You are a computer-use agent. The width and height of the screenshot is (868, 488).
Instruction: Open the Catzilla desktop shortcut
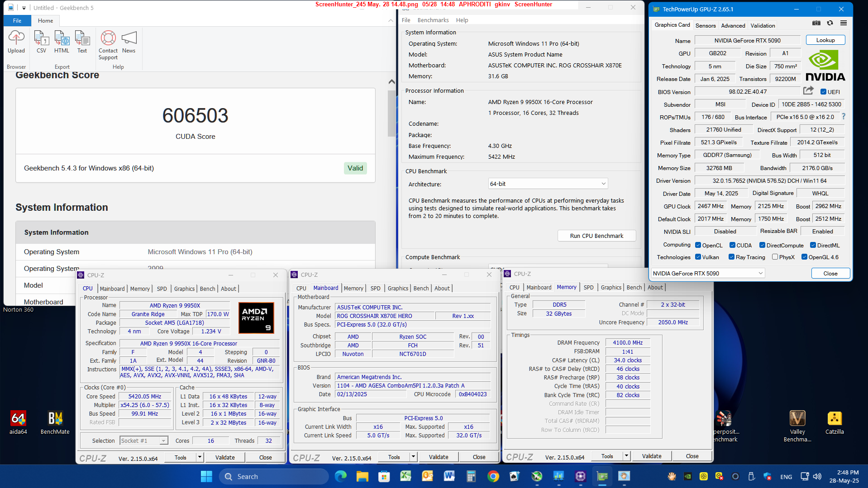pyautogui.click(x=835, y=423)
